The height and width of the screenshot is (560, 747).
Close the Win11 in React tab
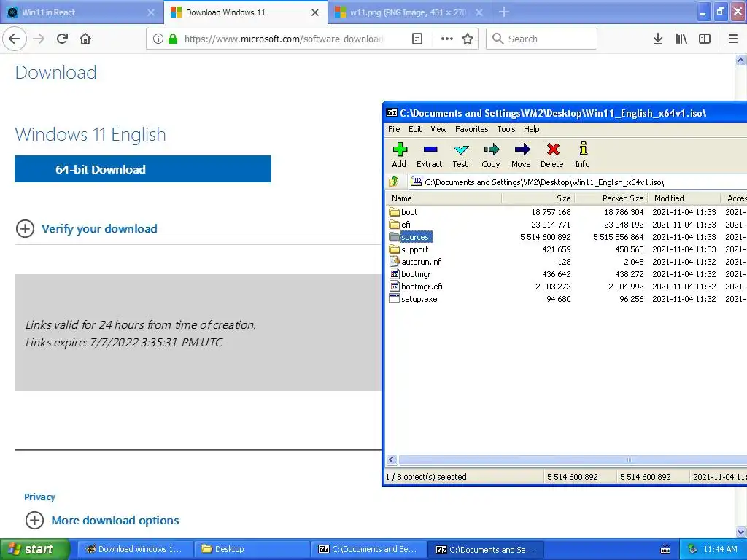tap(151, 12)
